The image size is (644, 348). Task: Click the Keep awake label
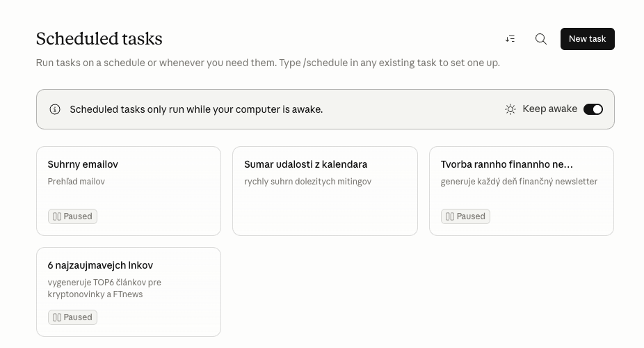tap(549, 109)
